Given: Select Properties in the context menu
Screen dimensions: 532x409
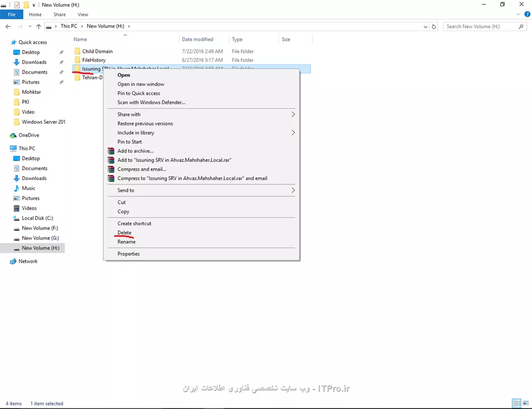Looking at the screenshot, I should [x=128, y=254].
